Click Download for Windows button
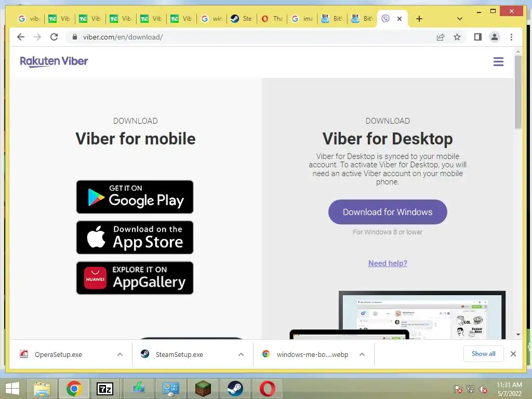Screen dimensions: 532x399 [x=388, y=212]
